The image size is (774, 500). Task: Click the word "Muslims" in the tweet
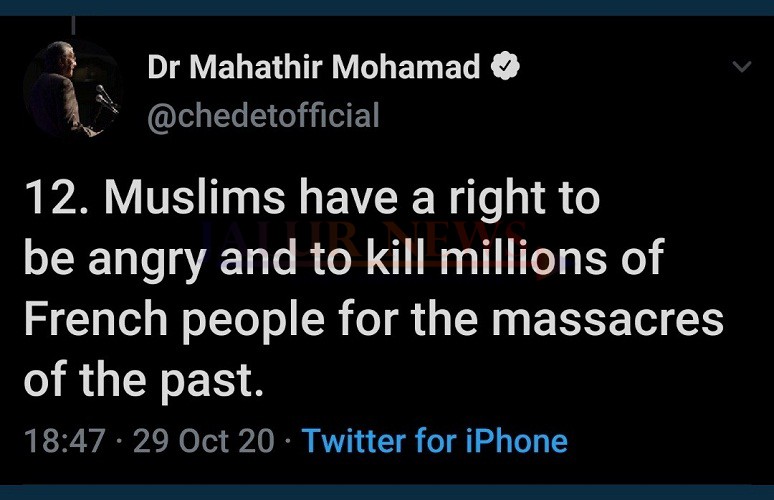click(x=194, y=197)
